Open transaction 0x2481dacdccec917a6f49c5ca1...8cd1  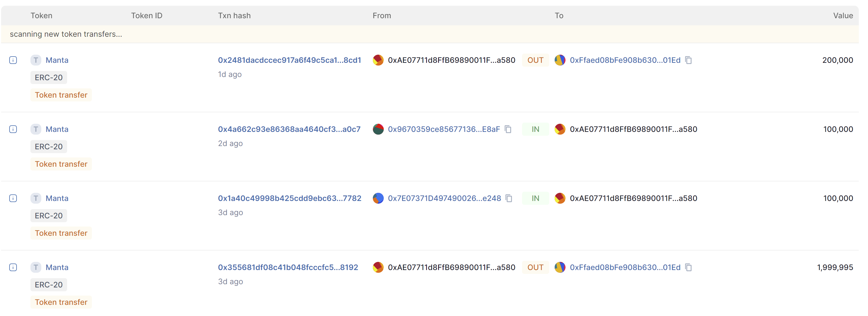[x=290, y=60]
